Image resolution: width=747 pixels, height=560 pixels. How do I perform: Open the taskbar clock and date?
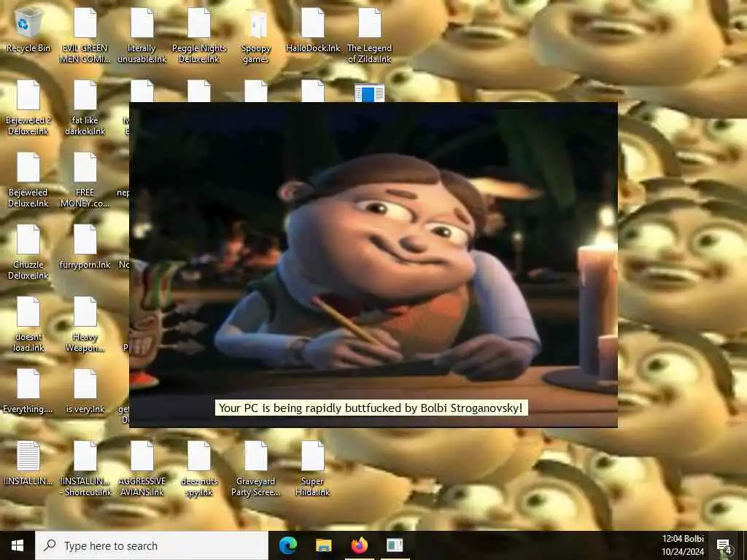coord(683,545)
